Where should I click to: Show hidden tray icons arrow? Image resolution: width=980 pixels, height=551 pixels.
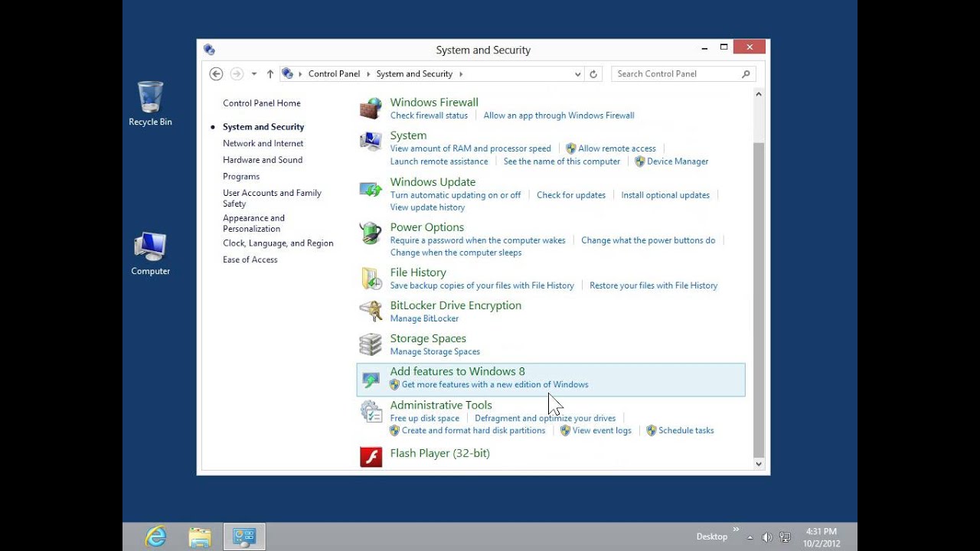click(x=750, y=537)
